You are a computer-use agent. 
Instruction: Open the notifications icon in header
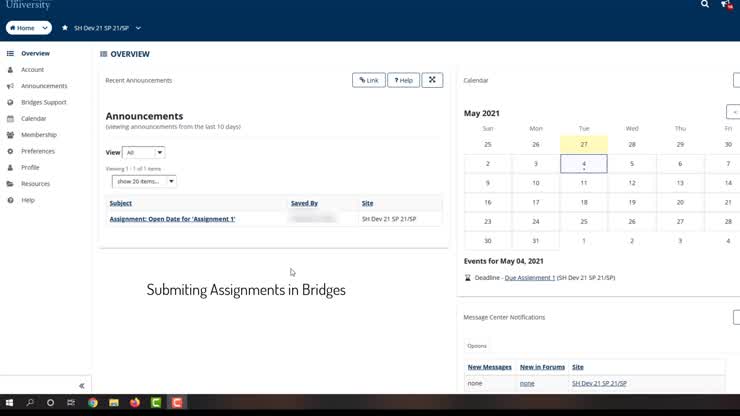(727, 5)
